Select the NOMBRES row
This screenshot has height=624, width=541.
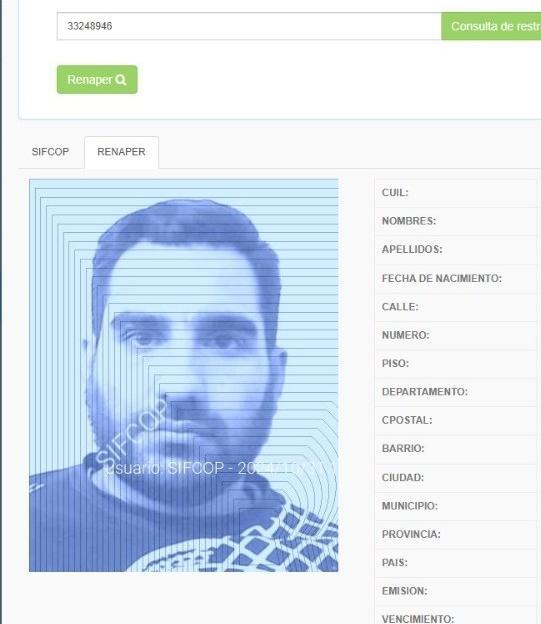pos(458,221)
